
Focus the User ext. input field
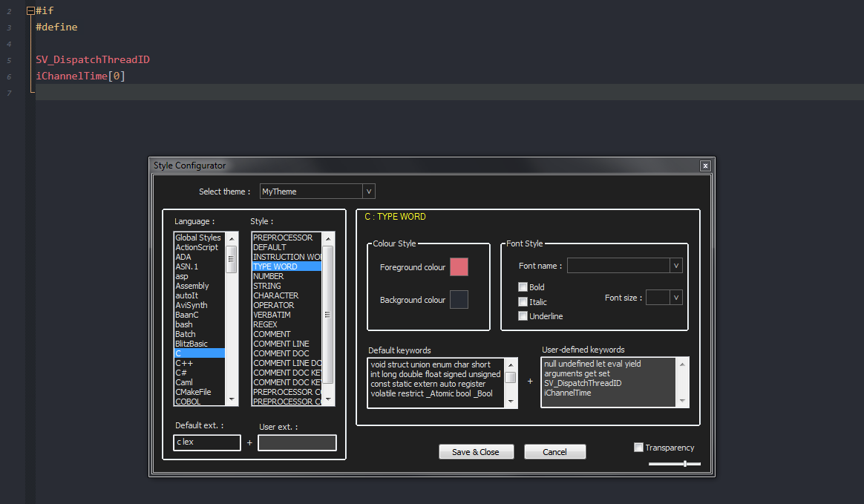coord(297,443)
